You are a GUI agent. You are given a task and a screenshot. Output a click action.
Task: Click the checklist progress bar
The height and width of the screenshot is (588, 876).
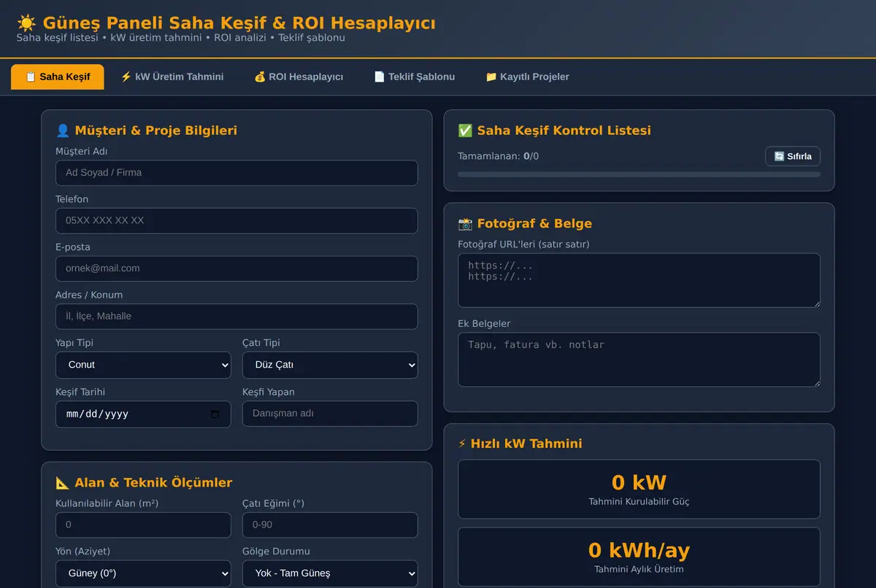(639, 174)
